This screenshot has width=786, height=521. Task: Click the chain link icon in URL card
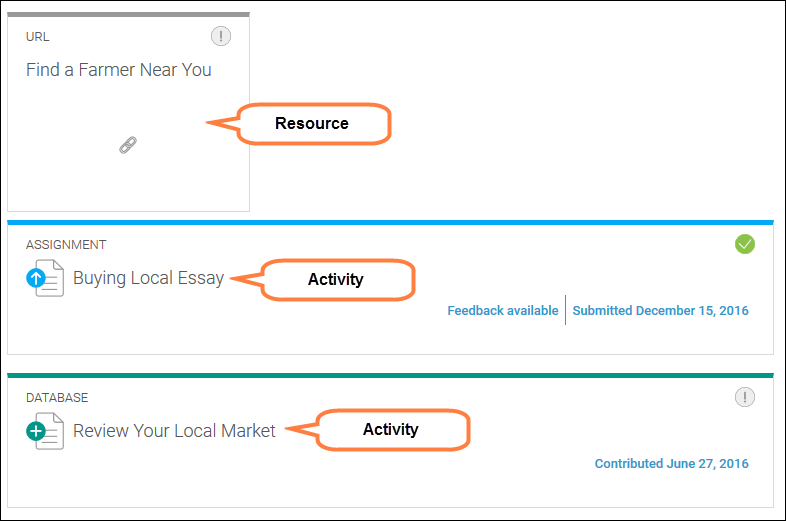point(127,145)
